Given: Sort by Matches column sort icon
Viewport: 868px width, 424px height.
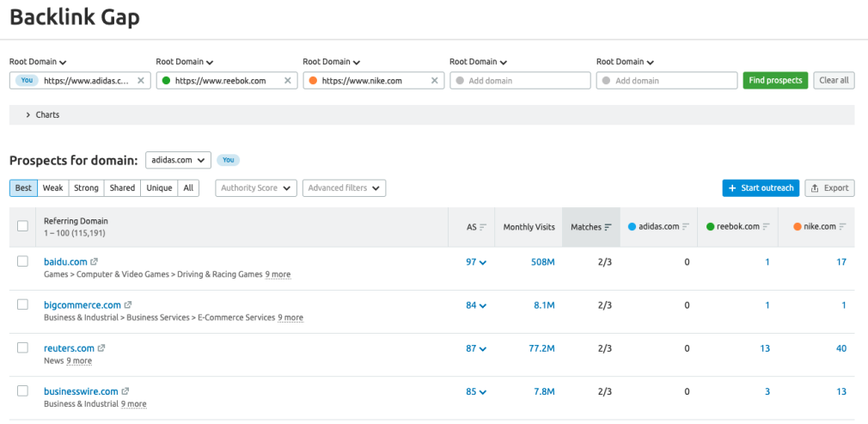Looking at the screenshot, I should click(x=608, y=227).
